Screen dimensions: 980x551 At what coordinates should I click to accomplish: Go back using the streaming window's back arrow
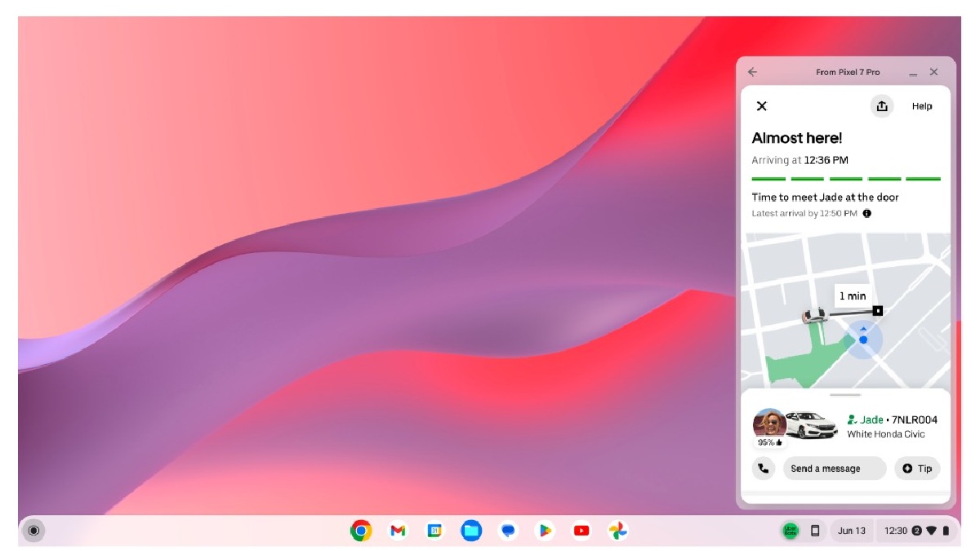pos(751,72)
